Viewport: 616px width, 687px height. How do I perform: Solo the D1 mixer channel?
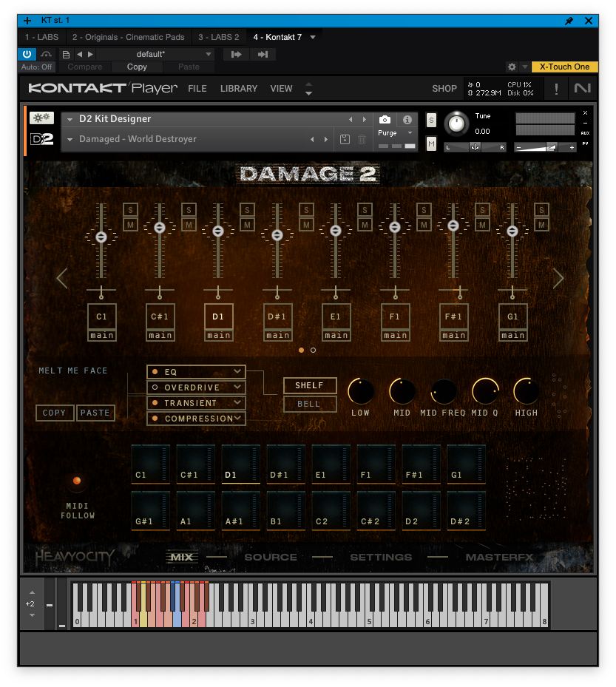pyautogui.click(x=247, y=210)
